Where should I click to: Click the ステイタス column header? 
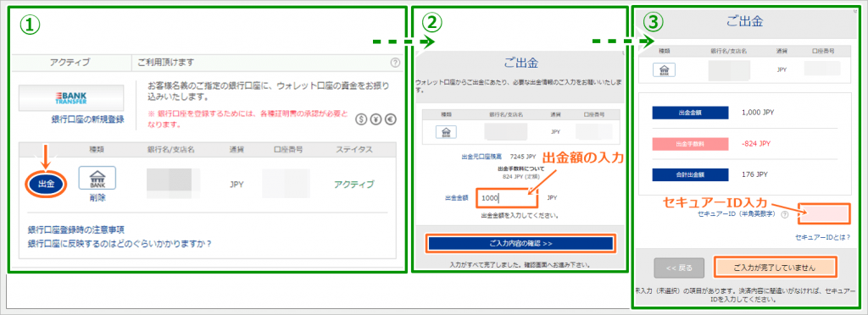(x=353, y=150)
